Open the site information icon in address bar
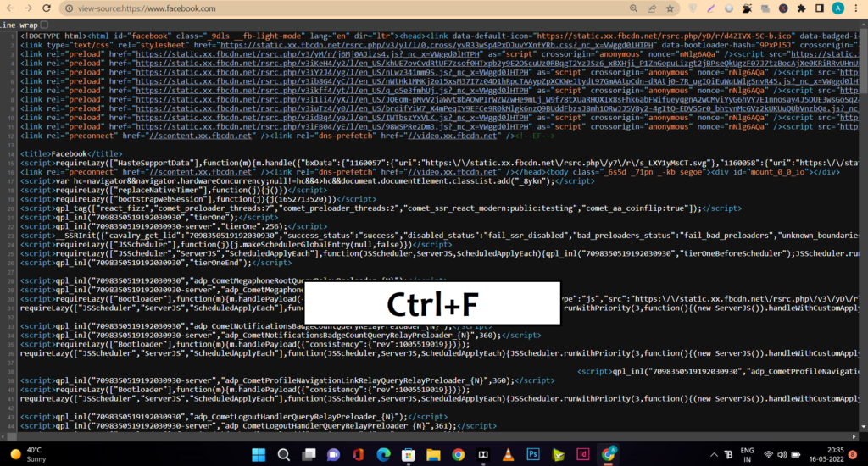Screen dimensions: 868x466 69,8
